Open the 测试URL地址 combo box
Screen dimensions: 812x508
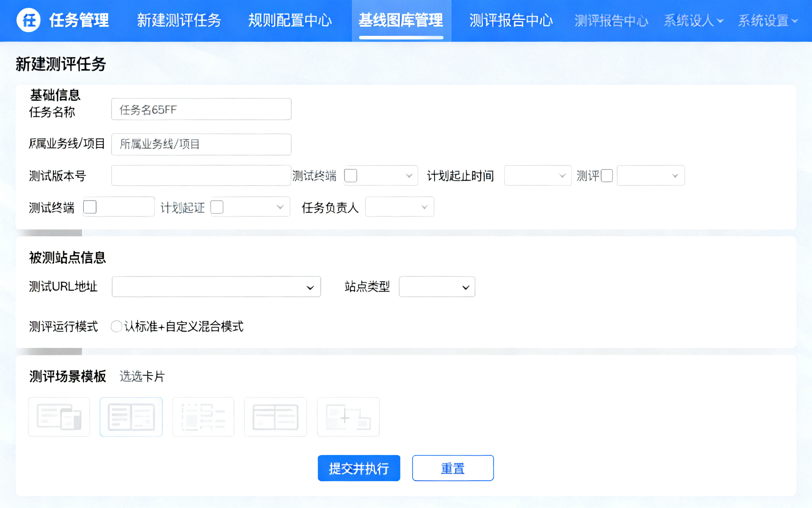[x=217, y=287]
